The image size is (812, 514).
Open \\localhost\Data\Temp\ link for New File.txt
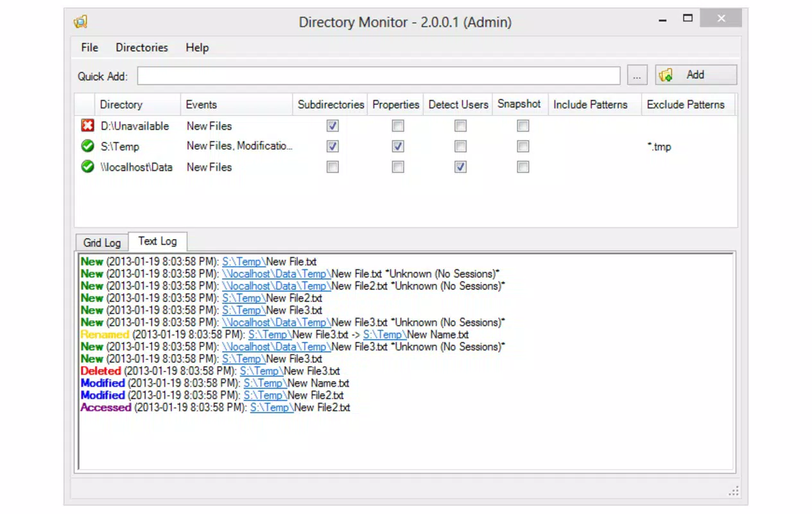click(x=277, y=274)
